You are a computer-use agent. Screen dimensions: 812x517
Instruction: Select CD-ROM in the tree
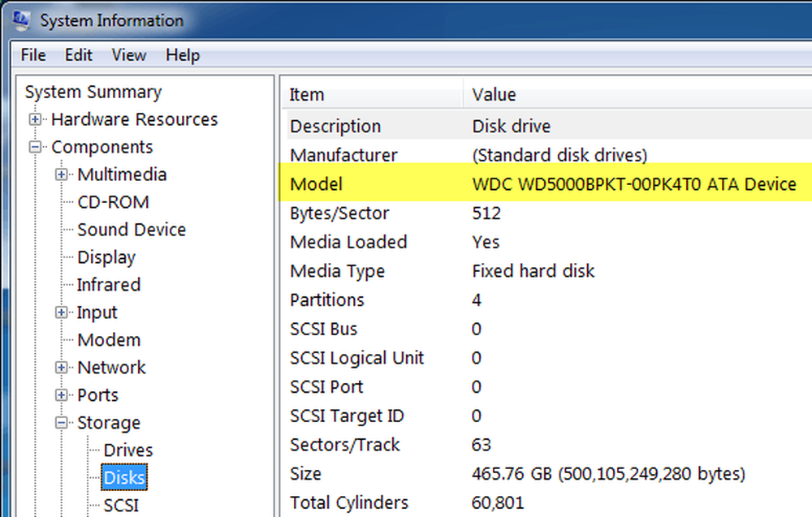tap(114, 202)
